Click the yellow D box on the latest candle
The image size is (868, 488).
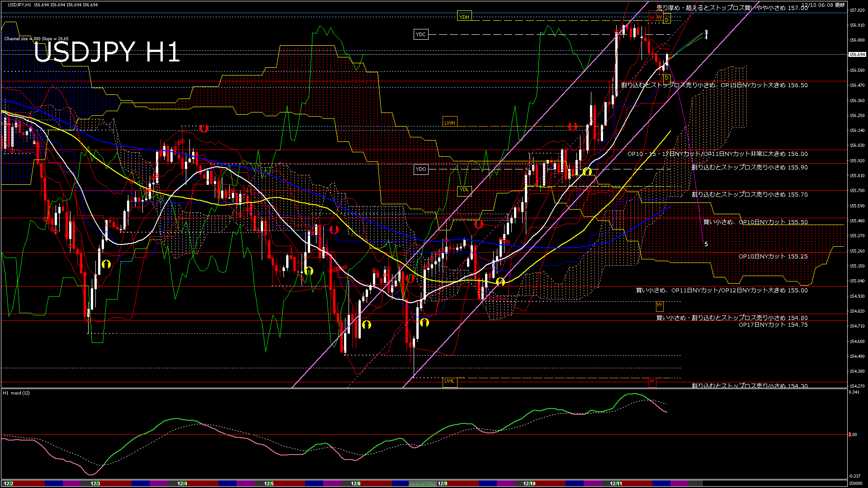(666, 80)
